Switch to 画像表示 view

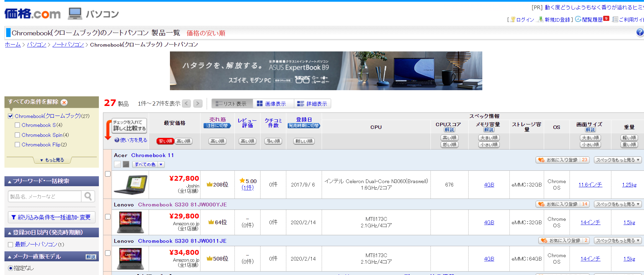pos(273,104)
